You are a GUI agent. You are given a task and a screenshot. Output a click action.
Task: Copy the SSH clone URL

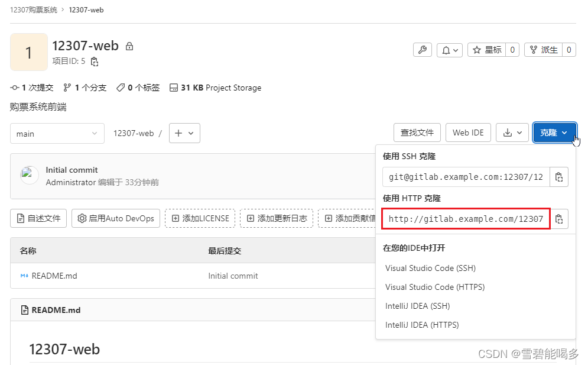(x=559, y=176)
